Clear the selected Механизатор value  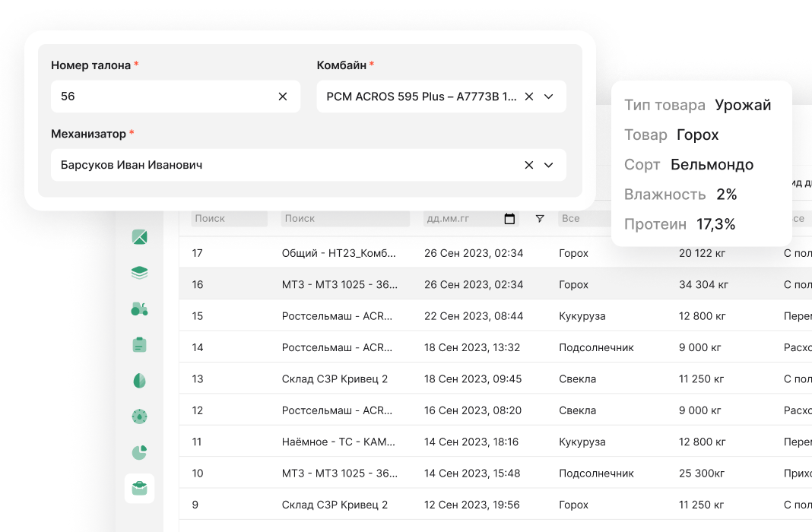point(529,165)
